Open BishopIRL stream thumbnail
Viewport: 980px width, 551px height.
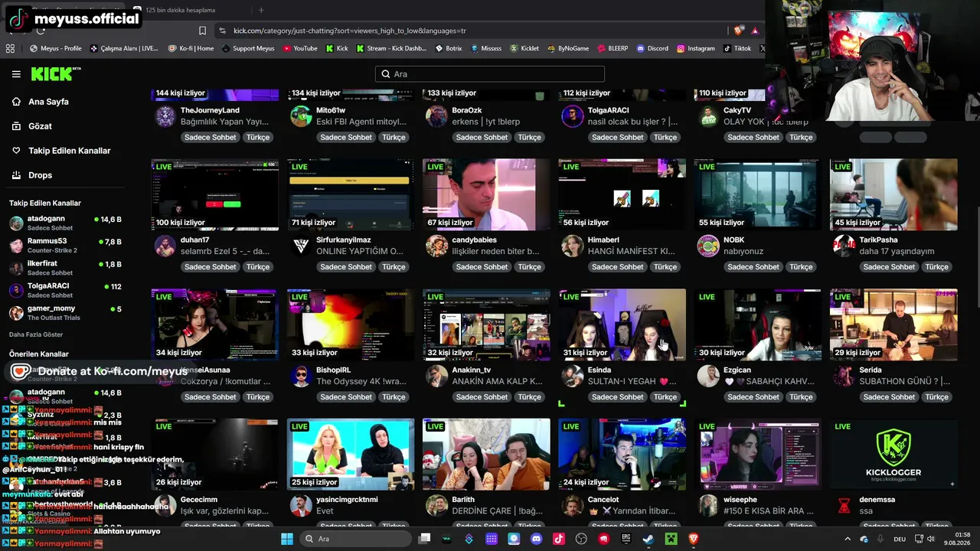(351, 324)
